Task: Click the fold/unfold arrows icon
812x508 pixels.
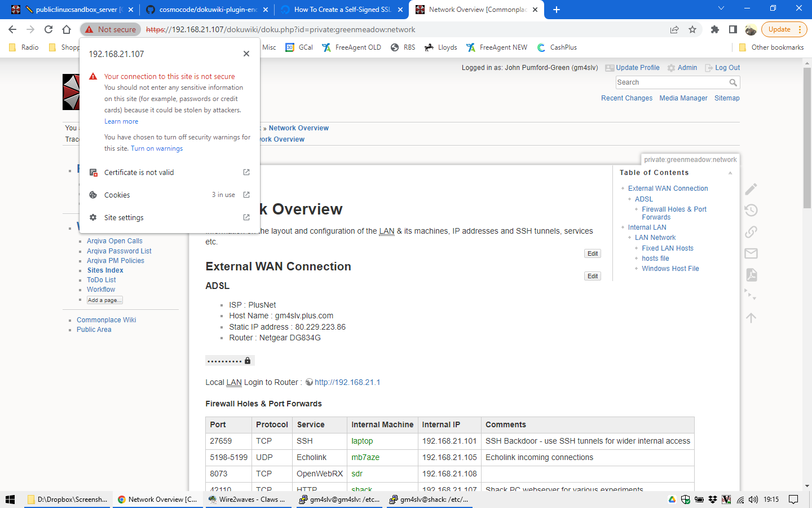Action: (x=751, y=295)
